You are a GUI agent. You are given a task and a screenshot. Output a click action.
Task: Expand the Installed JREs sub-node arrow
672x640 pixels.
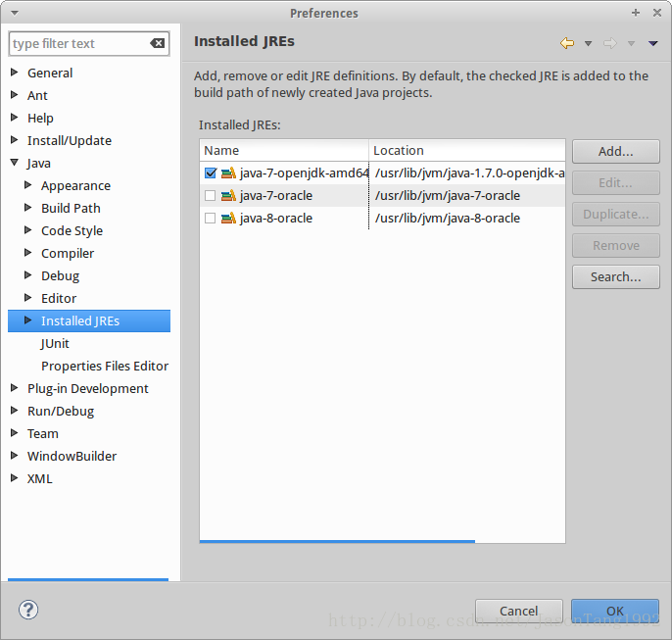click(x=27, y=320)
